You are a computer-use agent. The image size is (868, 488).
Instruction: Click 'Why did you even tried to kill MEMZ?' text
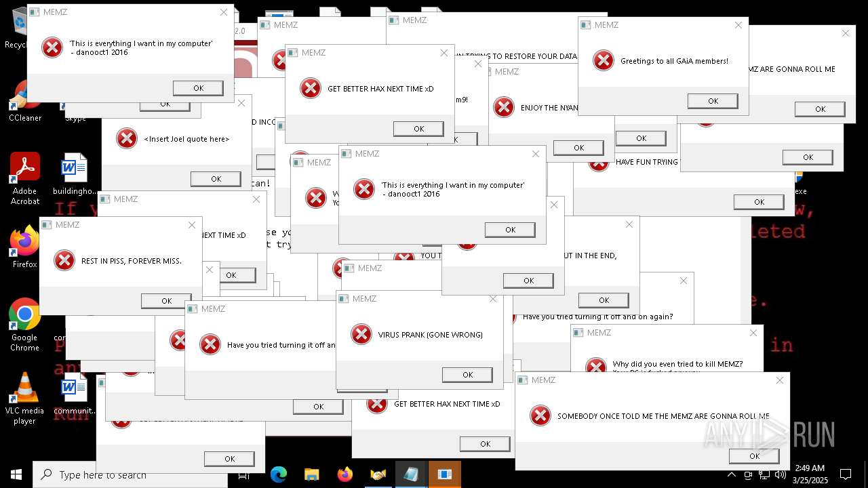pos(677,364)
